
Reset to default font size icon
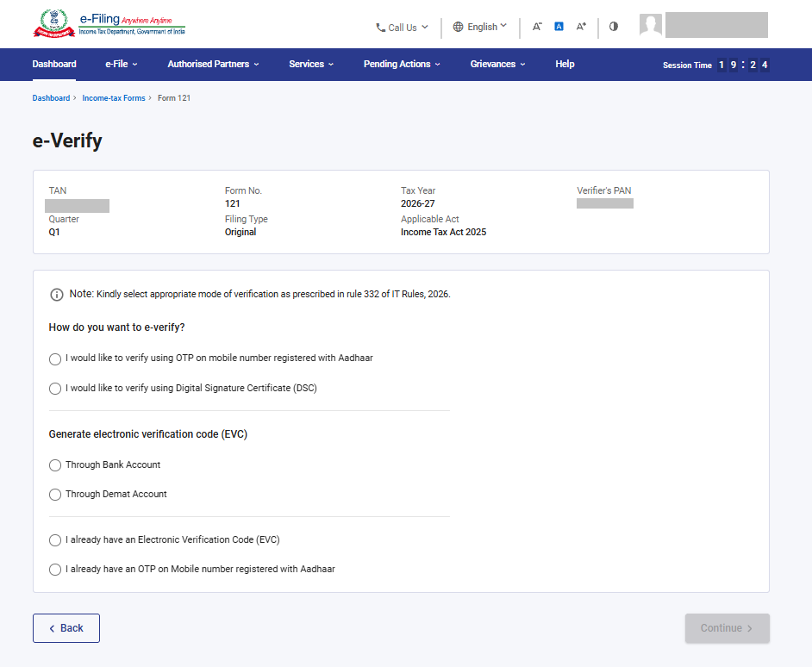(559, 27)
